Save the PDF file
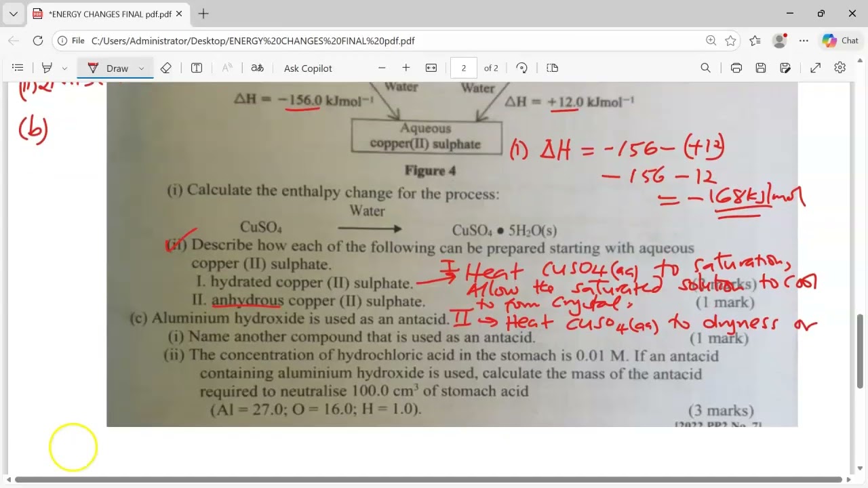 pyautogui.click(x=761, y=68)
